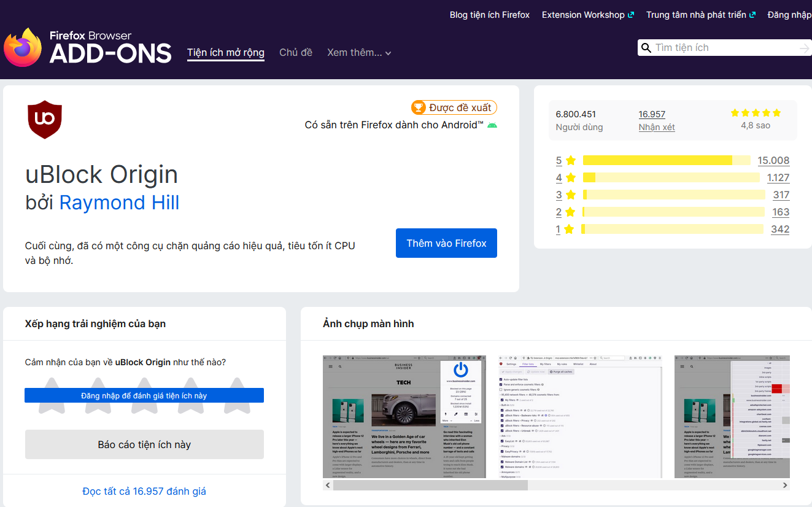The height and width of the screenshot is (507, 812).
Task: Click the external link icon beside Trung tâm nhà phát triển
Action: [x=752, y=15]
